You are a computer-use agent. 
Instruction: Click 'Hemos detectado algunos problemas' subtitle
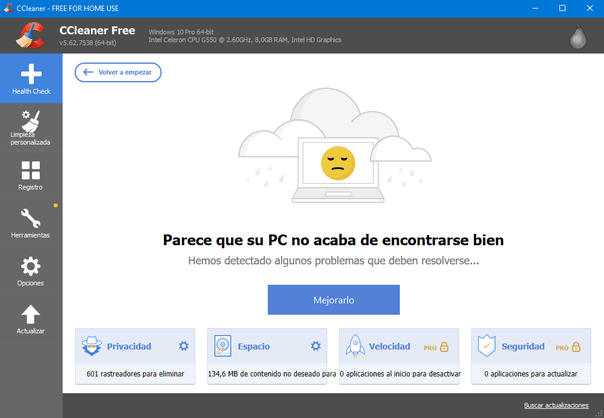334,261
